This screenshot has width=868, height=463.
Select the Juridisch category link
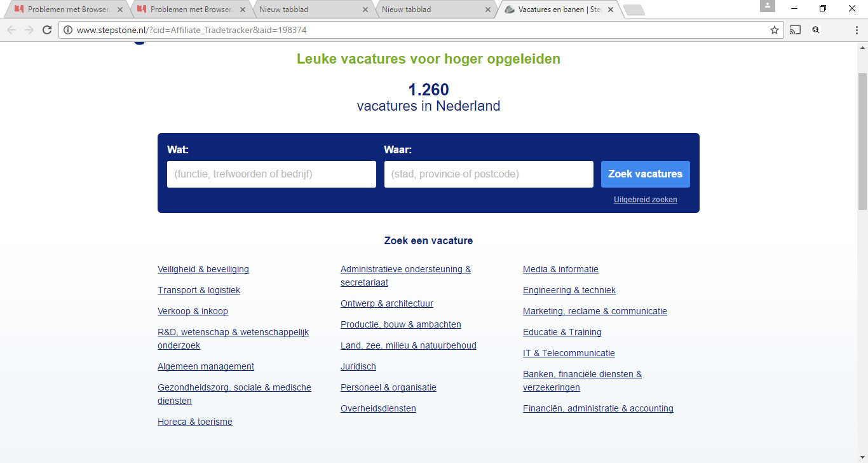(x=358, y=366)
